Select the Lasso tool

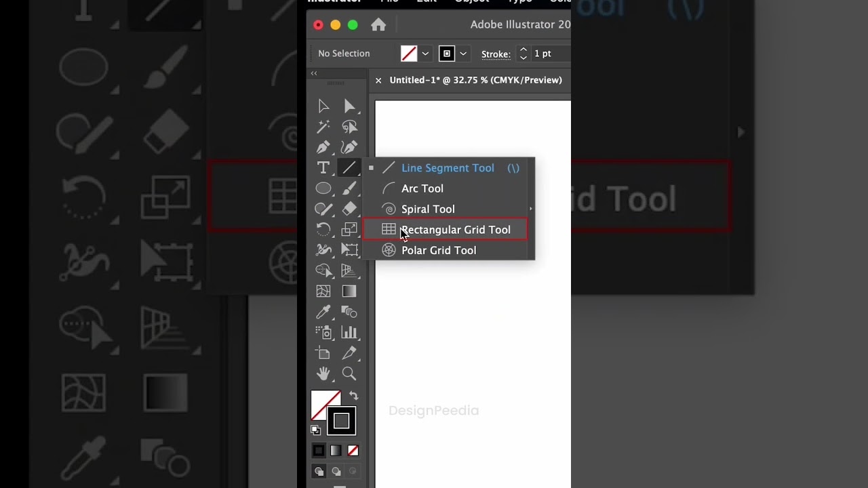349,127
